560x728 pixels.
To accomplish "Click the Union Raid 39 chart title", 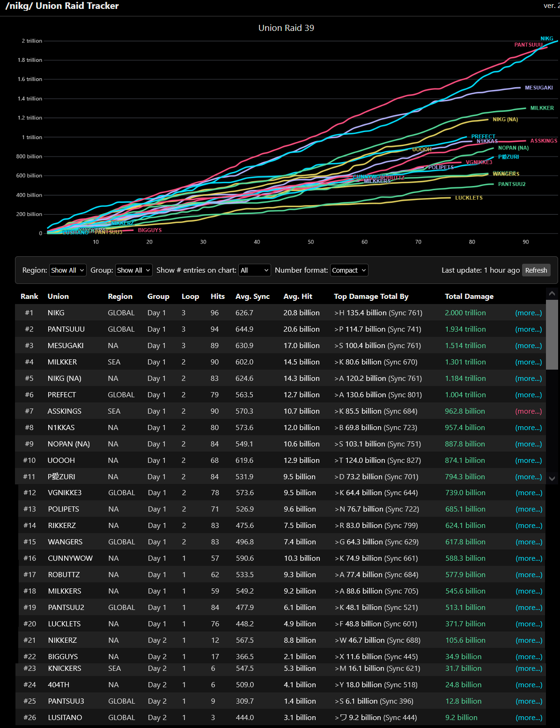I will [286, 28].
